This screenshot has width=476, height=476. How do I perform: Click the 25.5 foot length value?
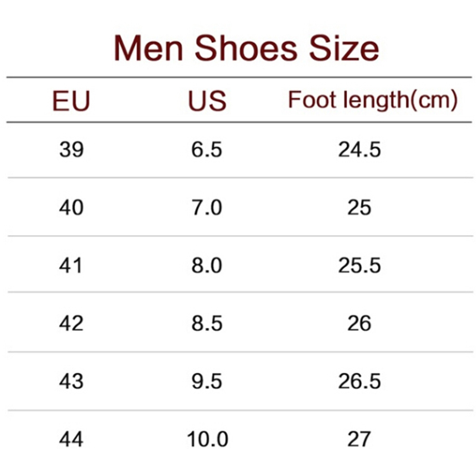click(x=359, y=266)
